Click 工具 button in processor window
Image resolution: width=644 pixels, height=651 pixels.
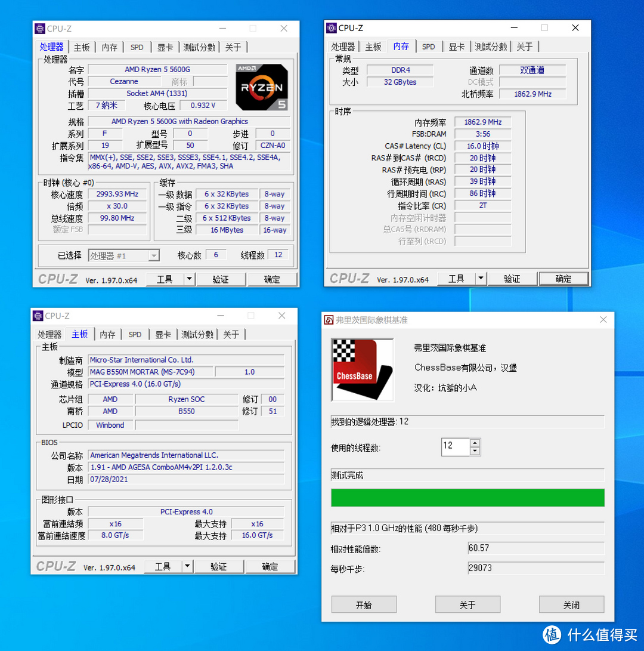tap(165, 279)
